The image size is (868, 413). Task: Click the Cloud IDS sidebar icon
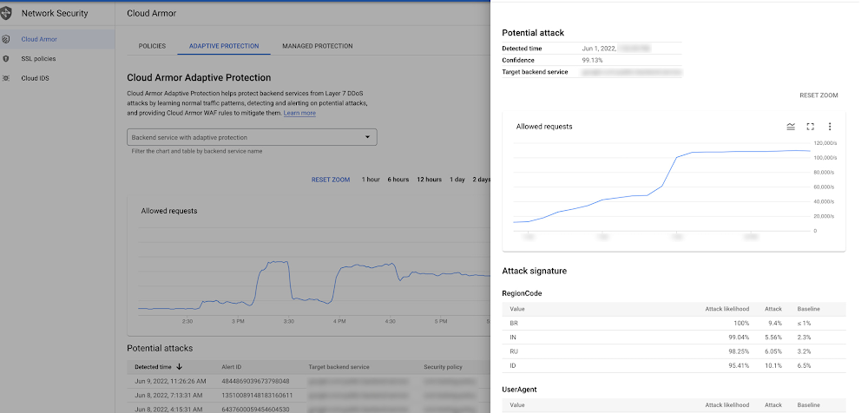6,78
